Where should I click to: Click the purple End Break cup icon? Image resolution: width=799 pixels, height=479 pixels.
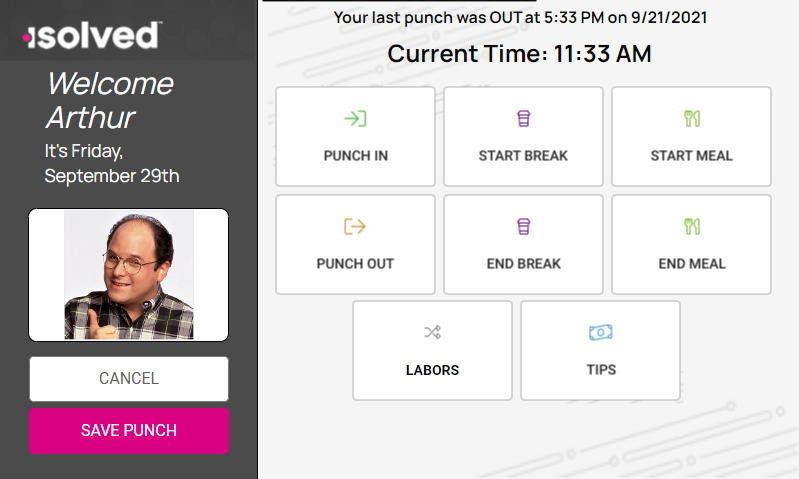[x=523, y=227]
